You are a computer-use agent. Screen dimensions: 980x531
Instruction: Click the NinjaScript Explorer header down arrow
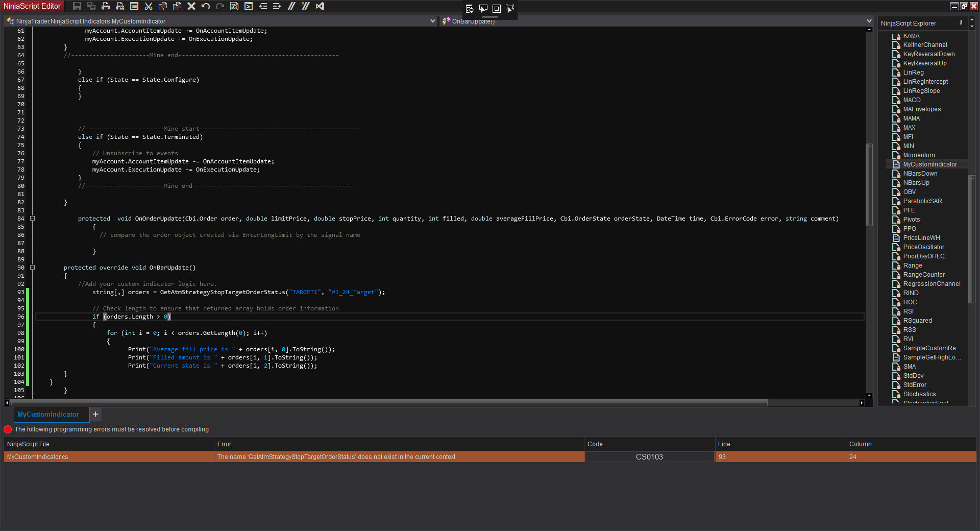(972, 26)
